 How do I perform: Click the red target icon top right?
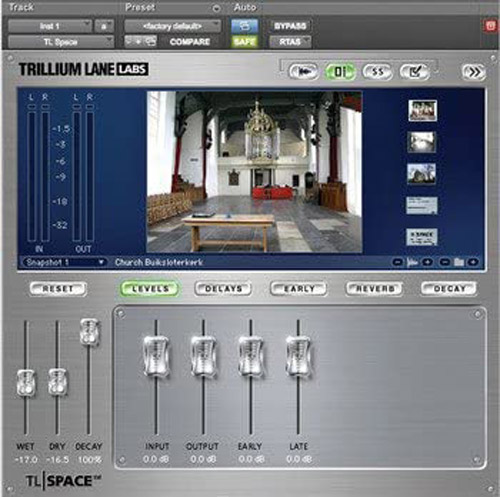(490, 26)
